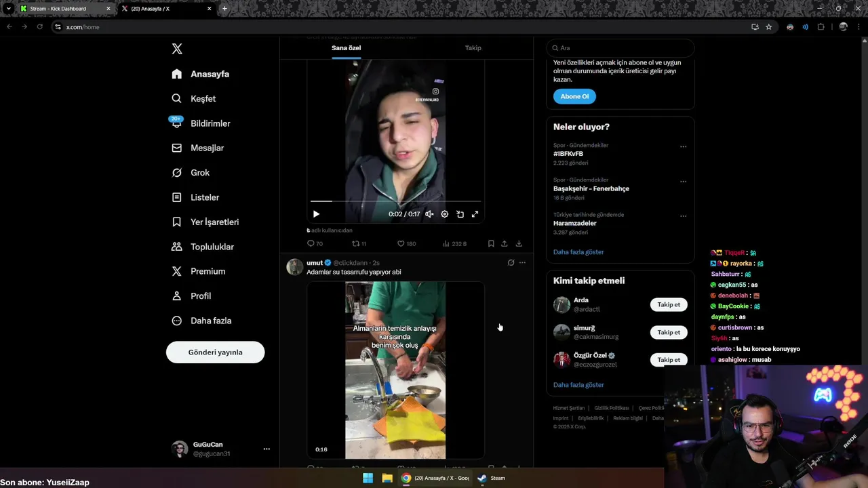Image resolution: width=868 pixels, height=488 pixels.
Task: Switch to the Sana özel tab
Action: point(346,48)
